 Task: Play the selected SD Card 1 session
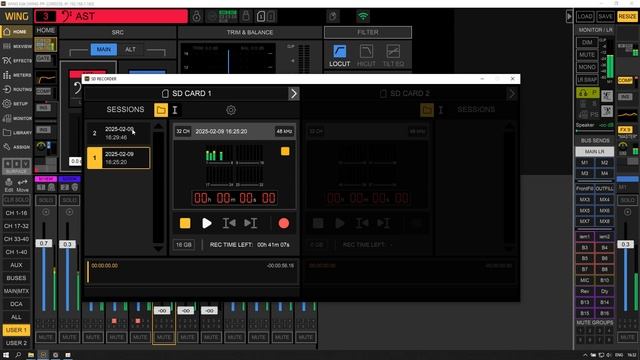pos(207,223)
